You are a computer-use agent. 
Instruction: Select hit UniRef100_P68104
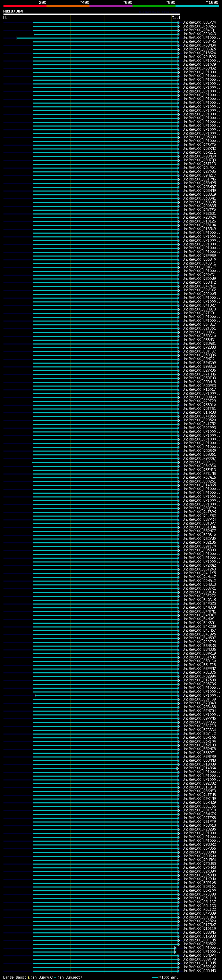point(199,225)
